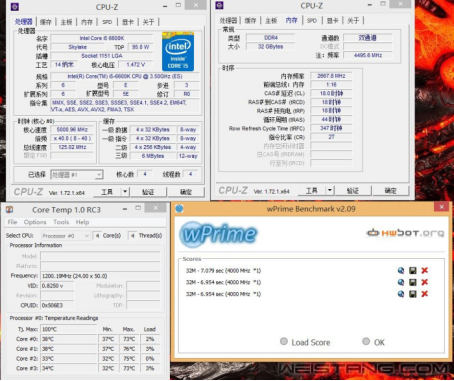Open web link icon for last score
This screenshot has height=381, width=454.
tap(401, 294)
